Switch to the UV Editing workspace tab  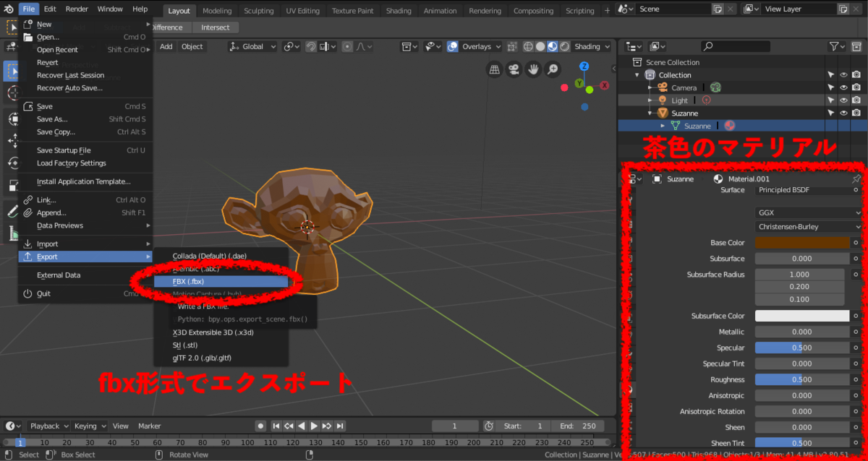pos(302,11)
